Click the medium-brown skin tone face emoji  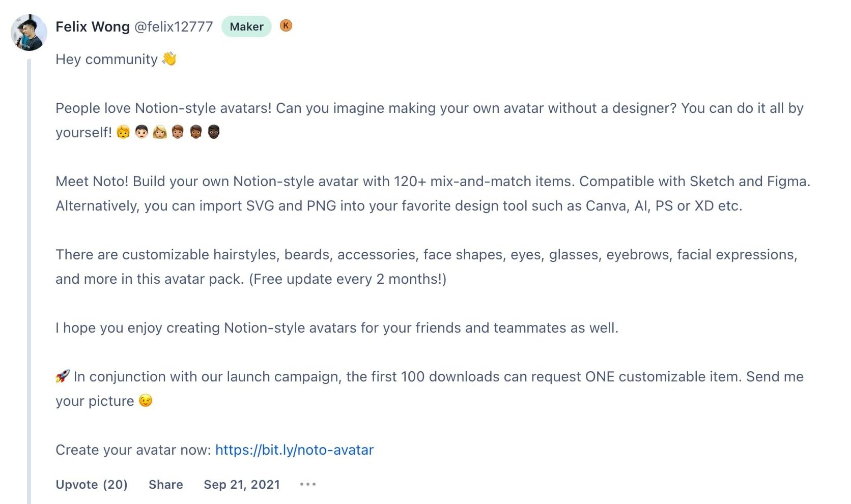point(196,132)
